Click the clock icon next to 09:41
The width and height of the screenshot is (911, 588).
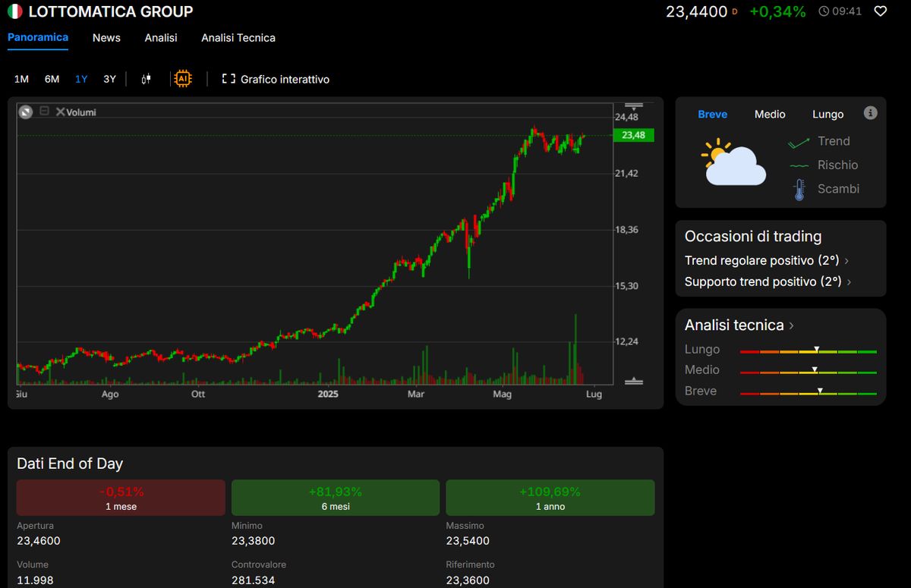point(824,11)
